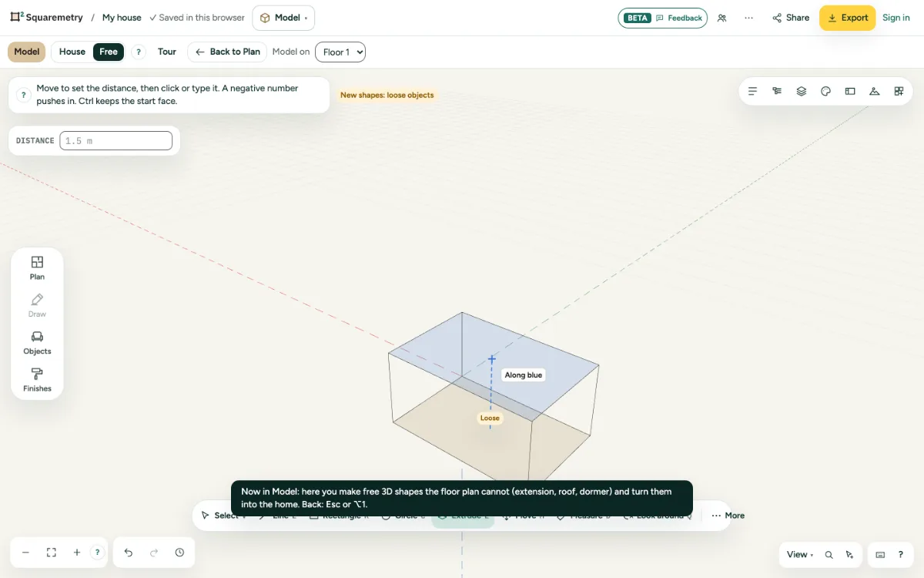Open the top bar ellipsis menu

coord(748,18)
